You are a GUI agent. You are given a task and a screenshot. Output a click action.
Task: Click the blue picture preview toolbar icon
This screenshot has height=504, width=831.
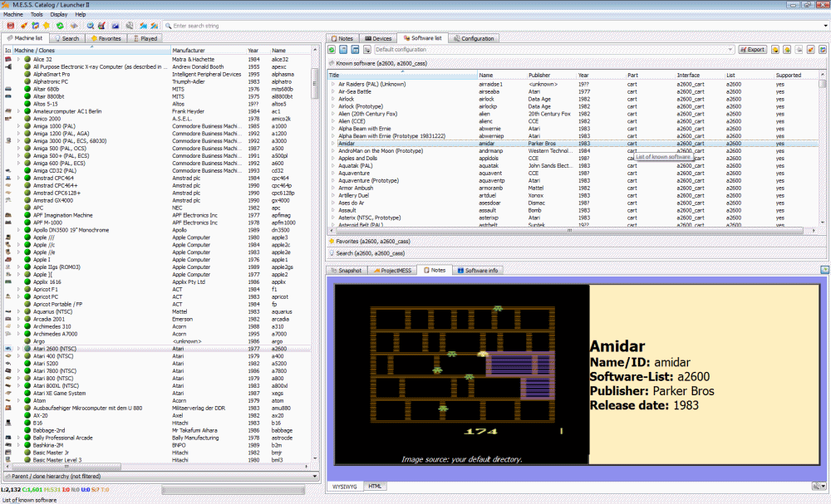[x=115, y=26]
